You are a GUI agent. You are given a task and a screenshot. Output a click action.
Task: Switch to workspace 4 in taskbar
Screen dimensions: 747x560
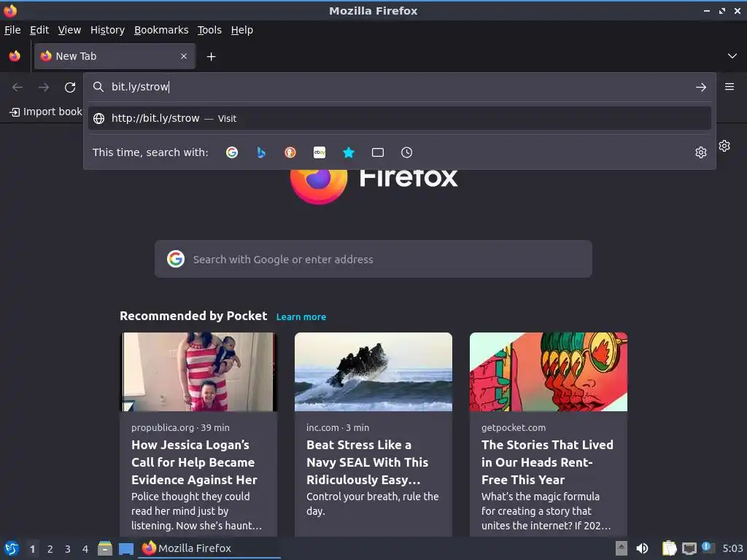click(x=85, y=549)
